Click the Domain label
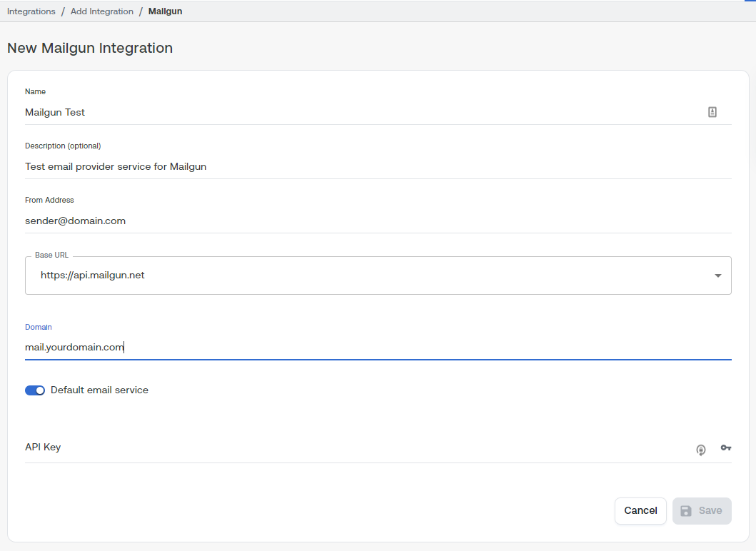The image size is (756, 551). pyautogui.click(x=38, y=327)
